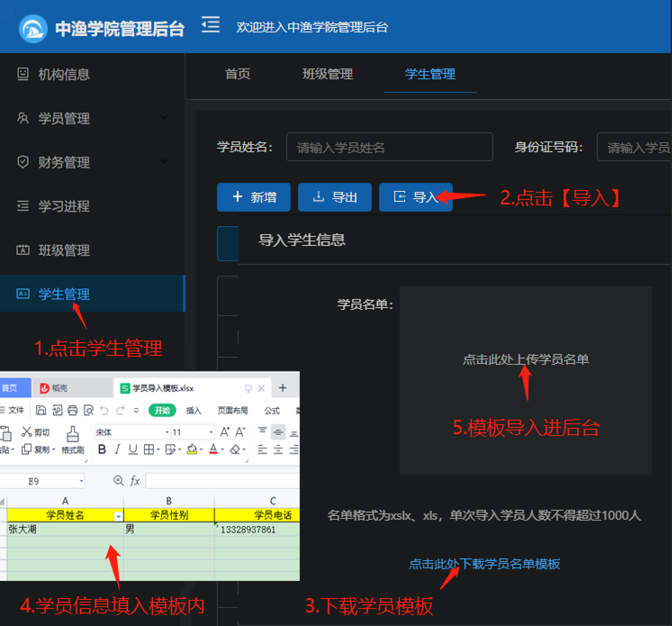Click the spreadsheet formula bar

pos(222,481)
